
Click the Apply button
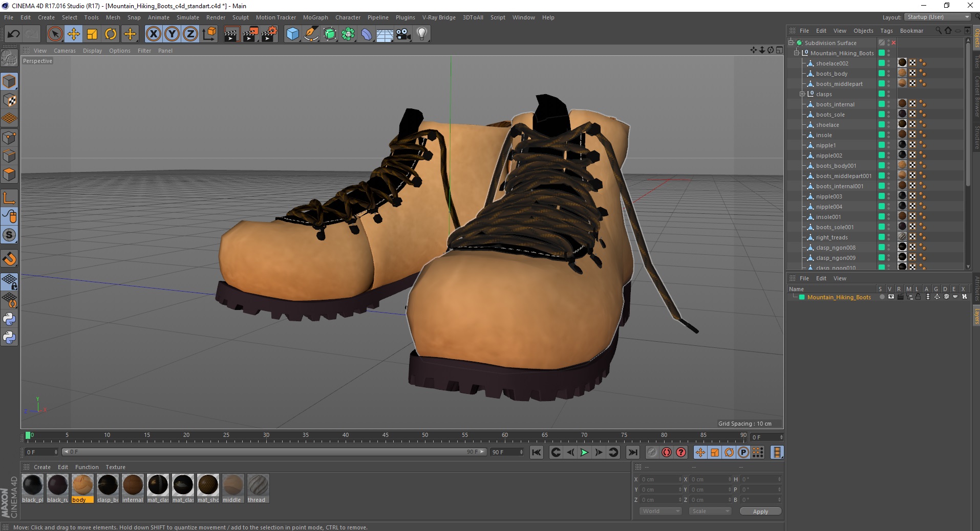tap(760, 512)
